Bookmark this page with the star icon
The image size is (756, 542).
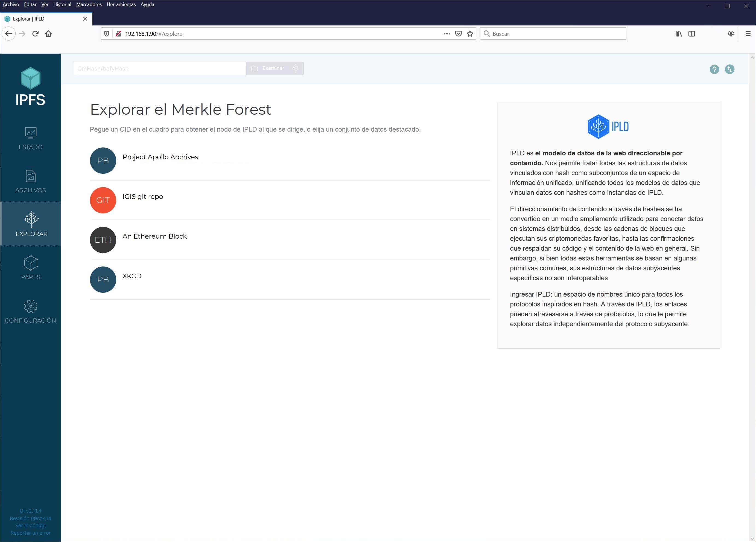(470, 34)
